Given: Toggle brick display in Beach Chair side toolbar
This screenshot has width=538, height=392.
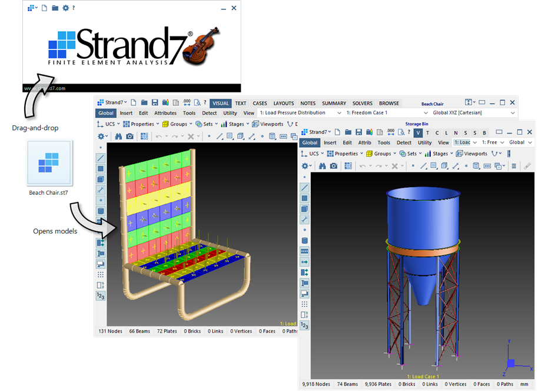Looking at the screenshot, I should (101, 180).
